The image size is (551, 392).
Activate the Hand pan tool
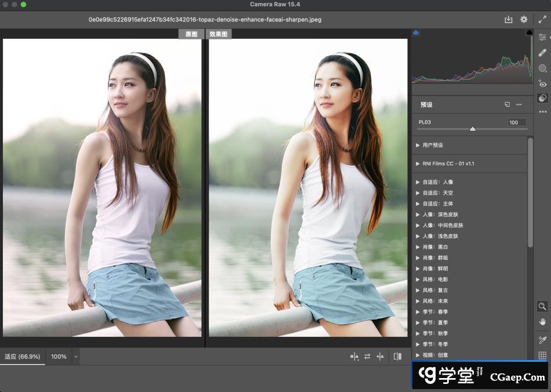click(x=542, y=322)
